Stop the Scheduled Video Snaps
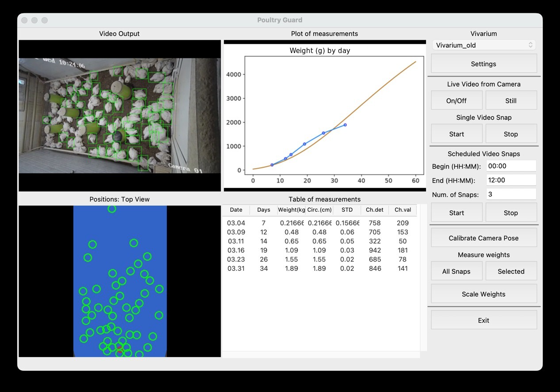This screenshot has width=560, height=392. [511, 213]
